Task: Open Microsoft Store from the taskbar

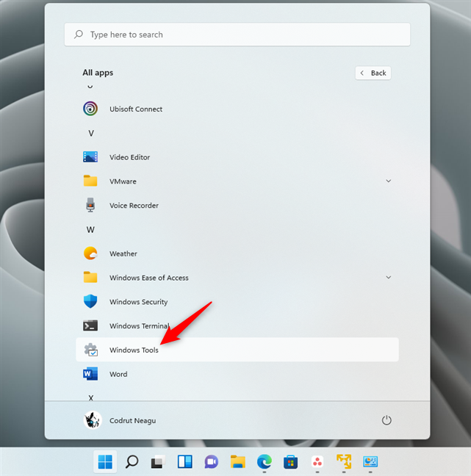Action: 291,462
